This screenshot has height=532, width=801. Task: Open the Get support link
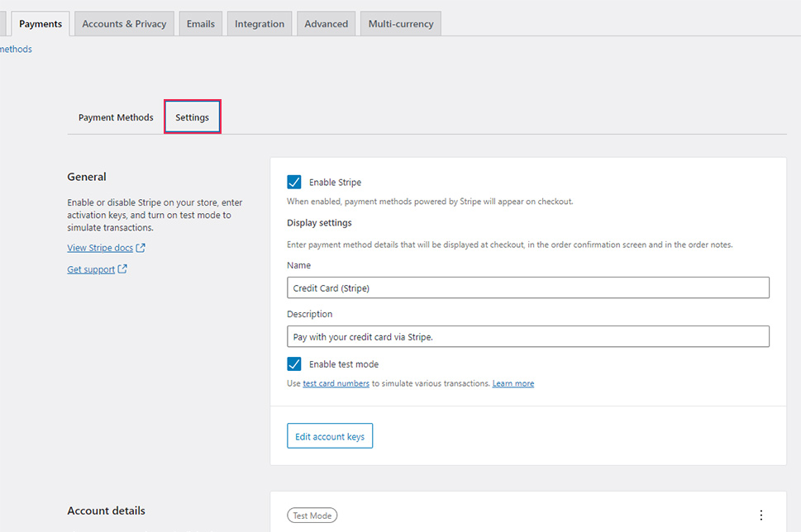tap(91, 269)
